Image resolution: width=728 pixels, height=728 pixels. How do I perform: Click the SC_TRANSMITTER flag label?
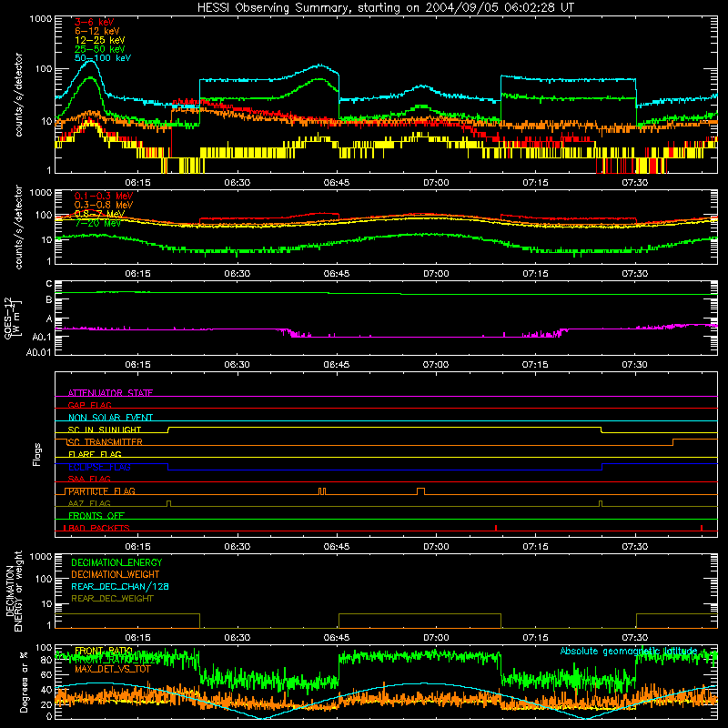[x=106, y=441]
